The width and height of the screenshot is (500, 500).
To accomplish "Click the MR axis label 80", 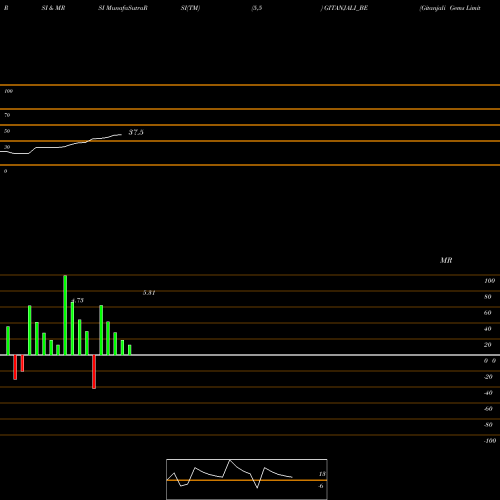I will pos(488,297).
